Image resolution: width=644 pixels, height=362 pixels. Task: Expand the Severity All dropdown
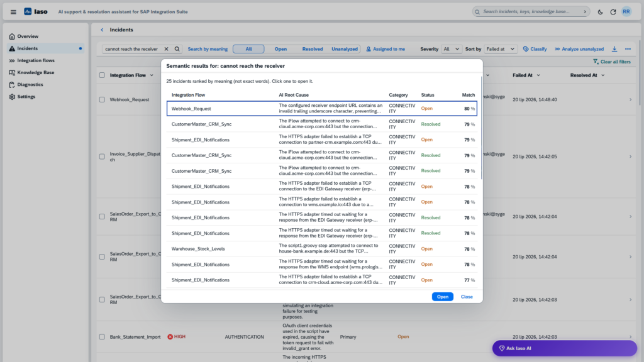(451, 49)
